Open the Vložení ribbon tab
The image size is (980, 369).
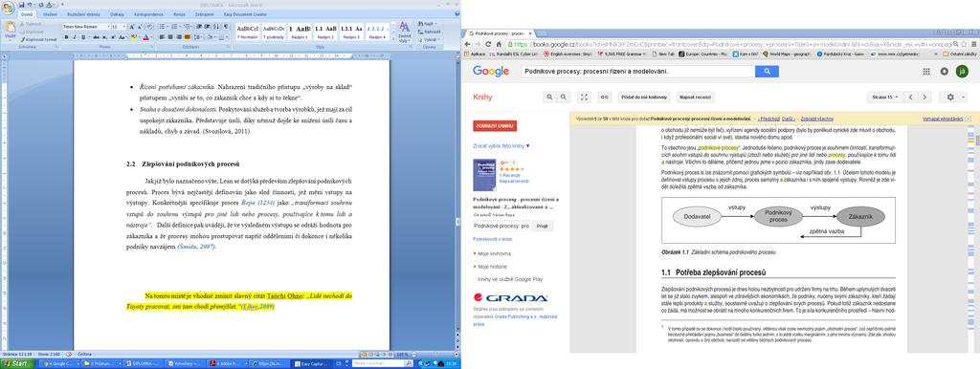point(50,14)
